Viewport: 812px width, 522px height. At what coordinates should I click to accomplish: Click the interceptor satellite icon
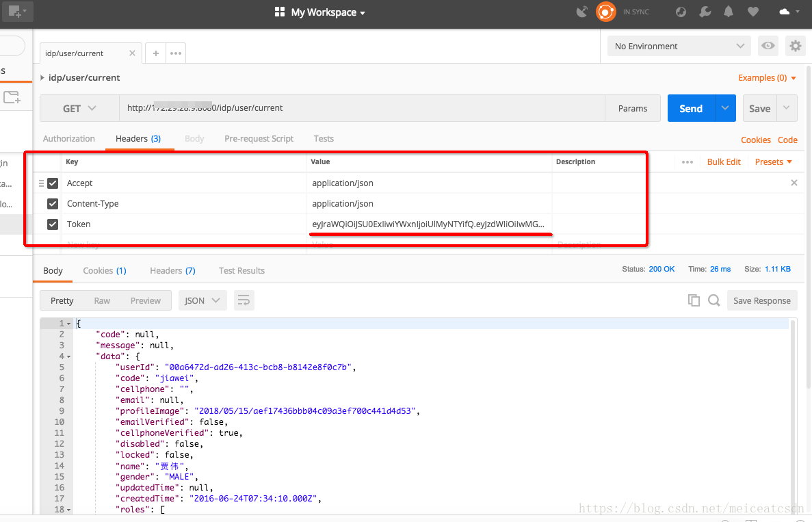click(582, 12)
